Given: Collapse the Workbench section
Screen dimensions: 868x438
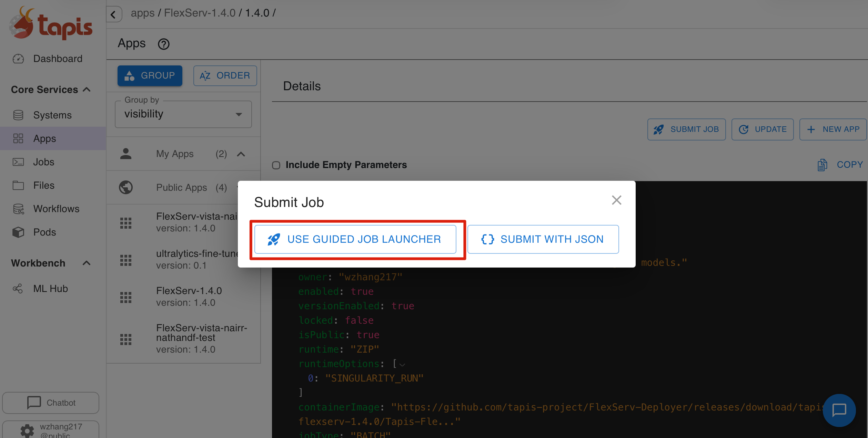Looking at the screenshot, I should [87, 263].
